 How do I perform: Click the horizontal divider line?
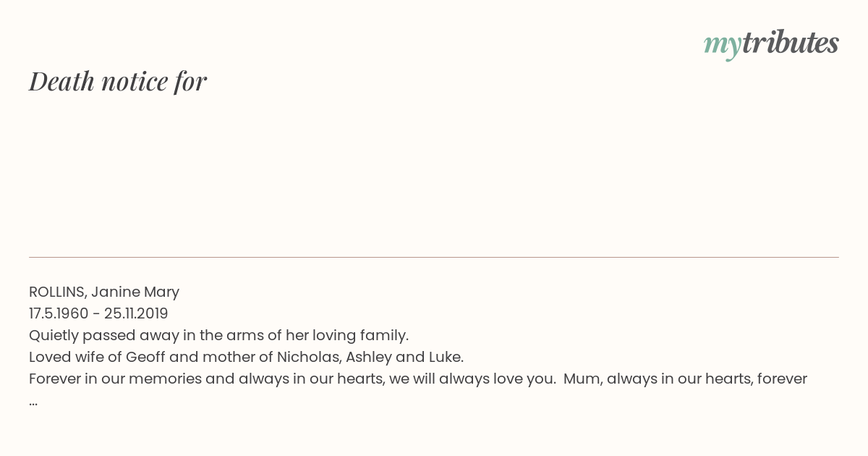click(434, 257)
